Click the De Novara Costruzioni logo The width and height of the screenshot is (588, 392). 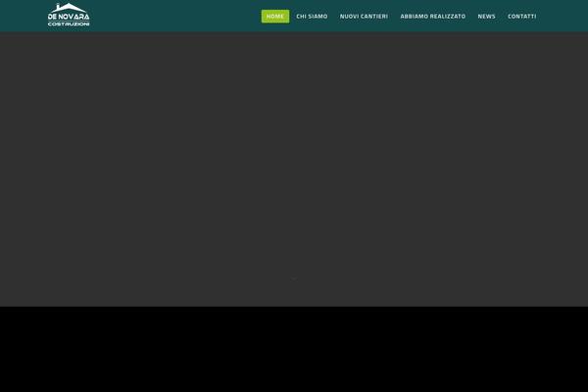[69, 15]
